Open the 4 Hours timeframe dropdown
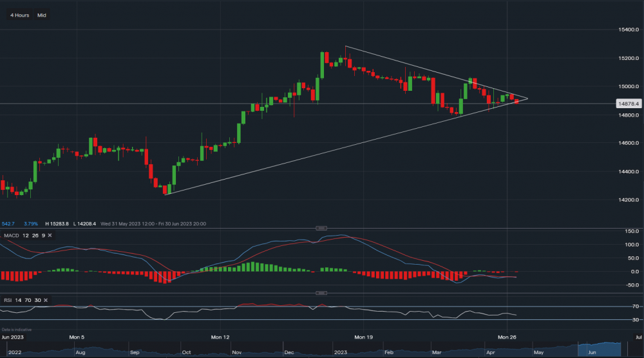Image resolution: width=644 pixels, height=358 pixels. tap(19, 15)
